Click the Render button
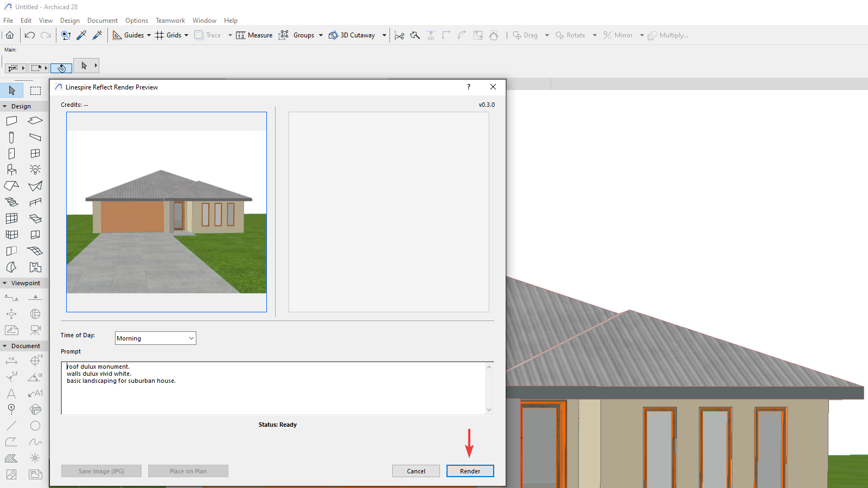Screen dimensions: 868x488 [470, 471]
